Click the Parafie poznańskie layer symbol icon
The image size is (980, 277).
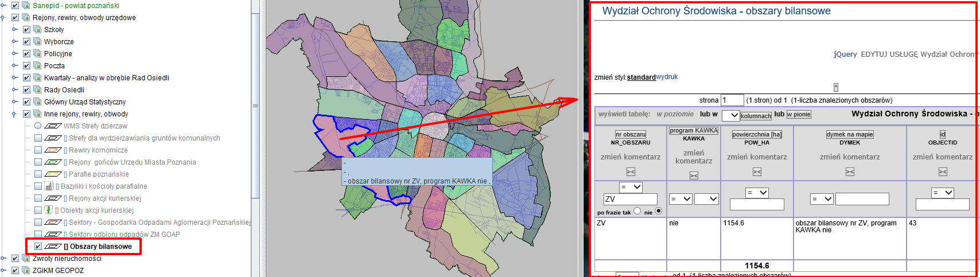[53, 174]
